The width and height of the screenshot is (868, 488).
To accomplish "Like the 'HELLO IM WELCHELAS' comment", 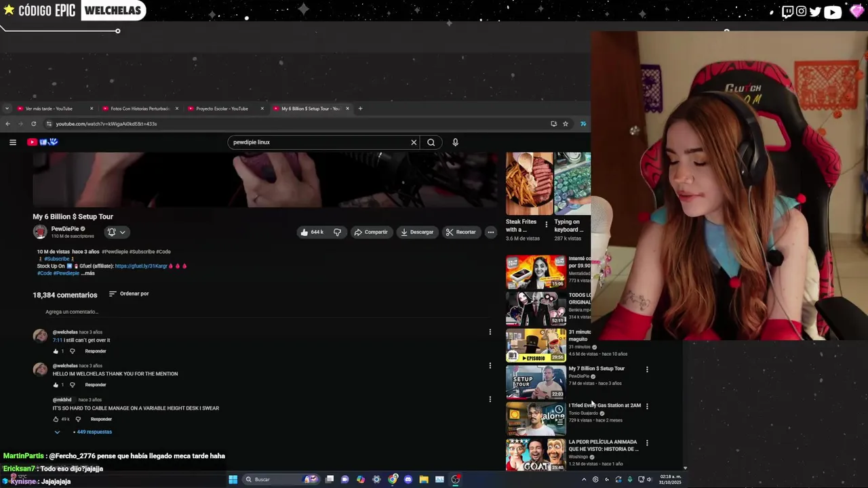I will 56,385.
